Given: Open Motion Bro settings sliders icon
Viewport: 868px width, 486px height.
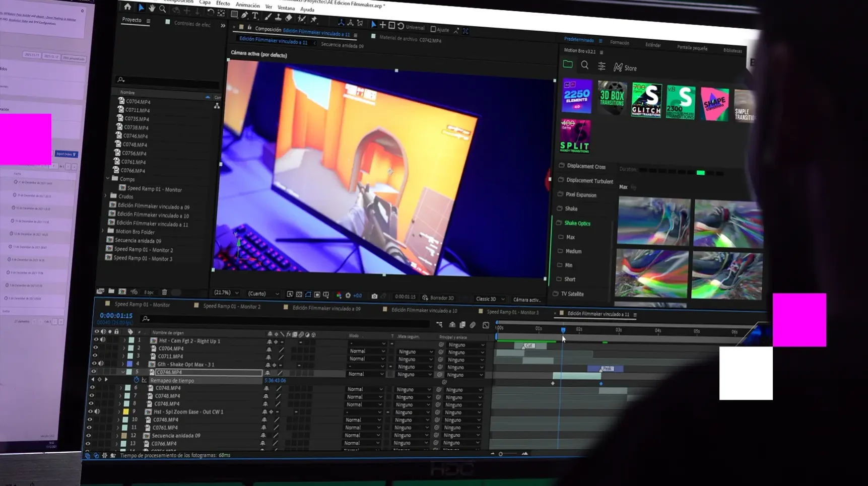Looking at the screenshot, I should [602, 66].
